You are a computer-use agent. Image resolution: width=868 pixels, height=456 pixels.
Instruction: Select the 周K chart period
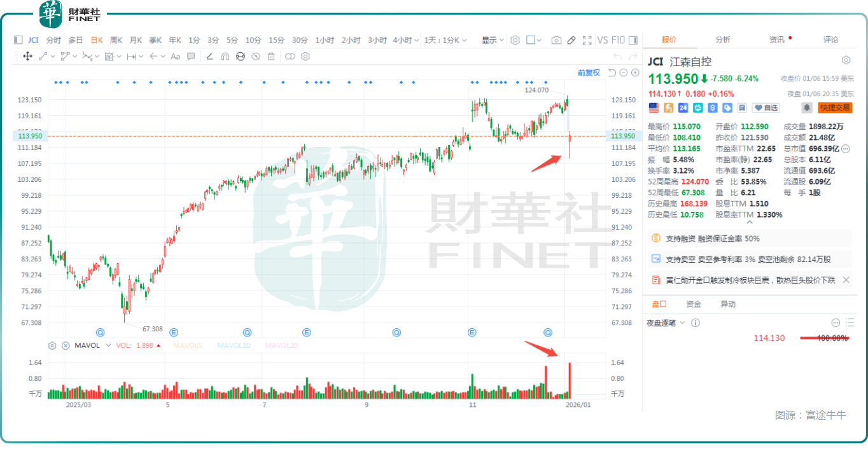[x=116, y=40]
